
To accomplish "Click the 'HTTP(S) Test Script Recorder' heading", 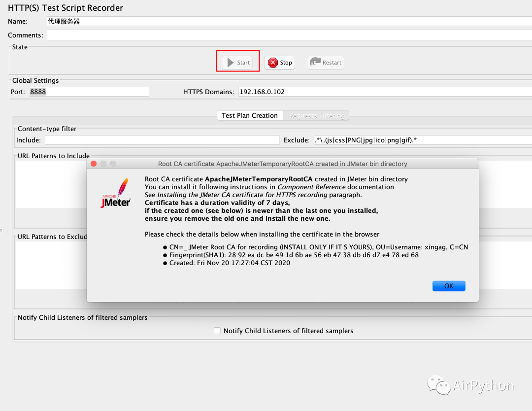I will (x=66, y=8).
